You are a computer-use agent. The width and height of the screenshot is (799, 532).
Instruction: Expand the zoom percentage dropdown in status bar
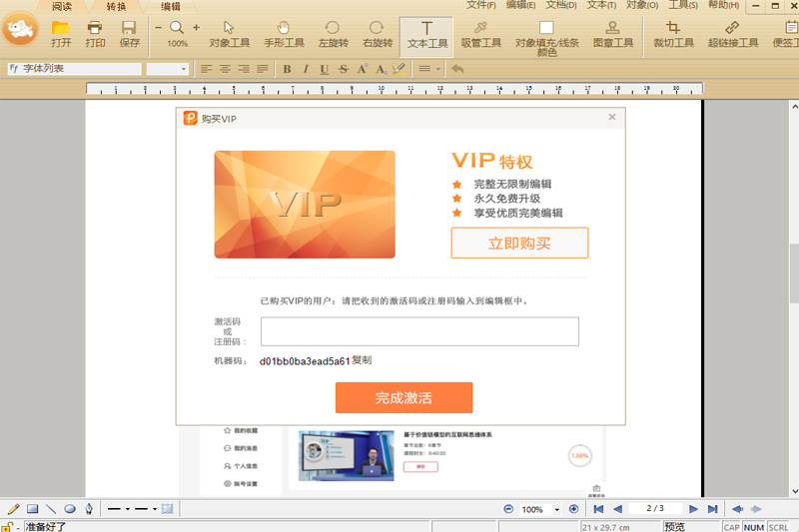[x=555, y=509]
